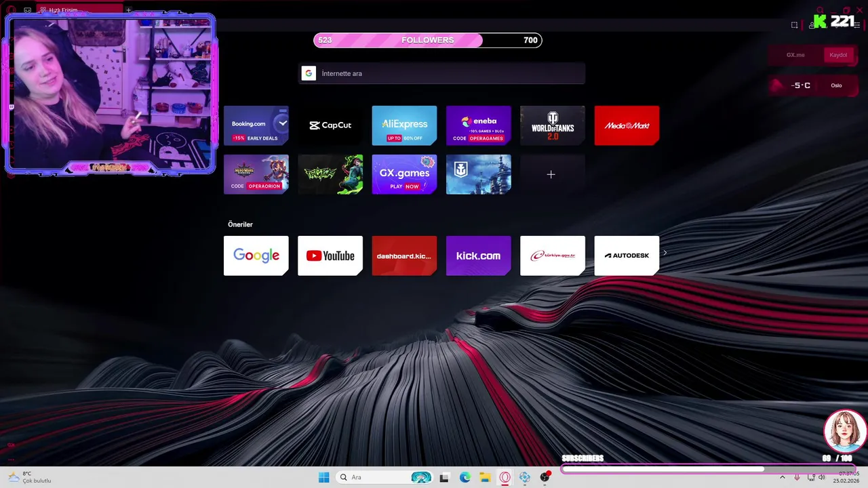868x488 pixels.
Task: Open the eneba speed dial tile
Action: pyautogui.click(x=479, y=125)
